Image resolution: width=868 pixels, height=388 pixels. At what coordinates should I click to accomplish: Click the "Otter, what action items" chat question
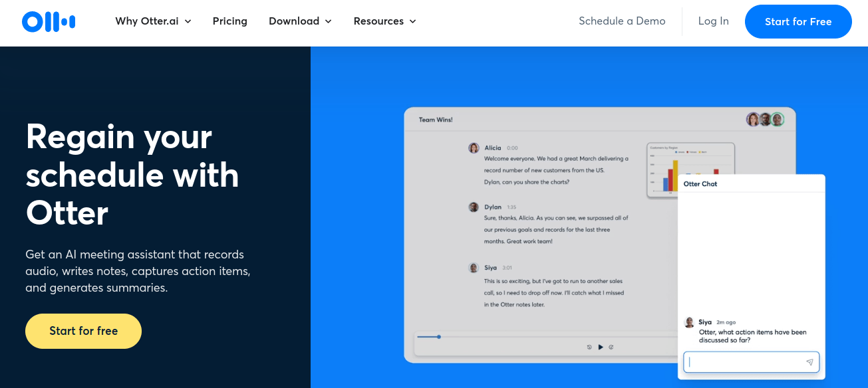tap(753, 336)
